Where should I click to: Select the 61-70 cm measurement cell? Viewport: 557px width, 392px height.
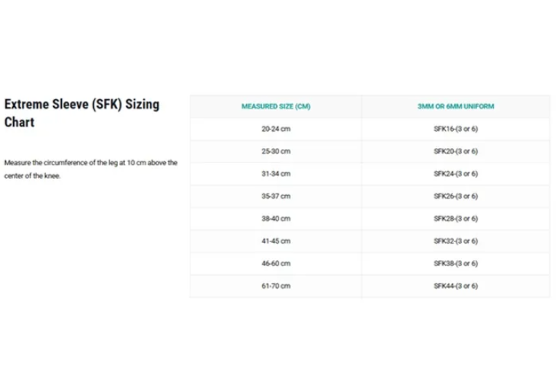[x=276, y=286]
